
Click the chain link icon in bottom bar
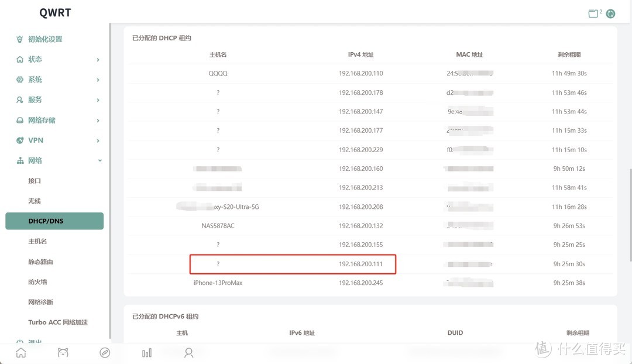point(105,352)
